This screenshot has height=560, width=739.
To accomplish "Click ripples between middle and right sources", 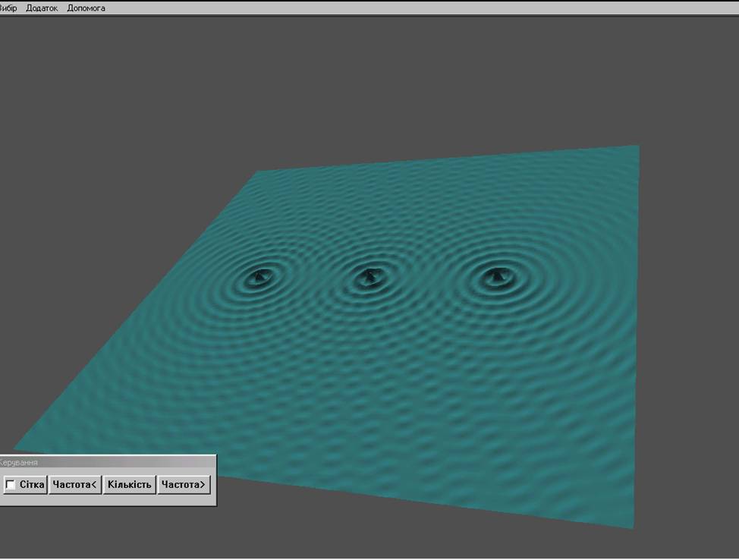I will click(x=431, y=278).
